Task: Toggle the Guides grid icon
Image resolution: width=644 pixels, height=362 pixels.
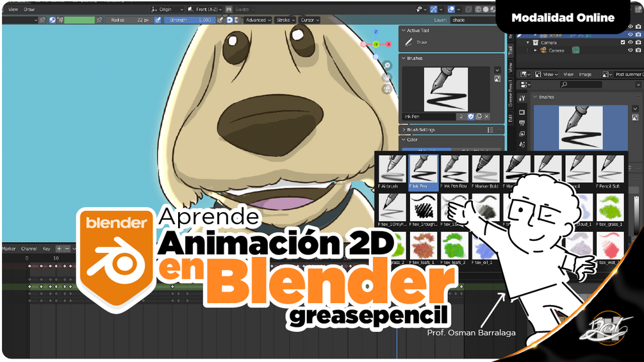Action: point(229,9)
